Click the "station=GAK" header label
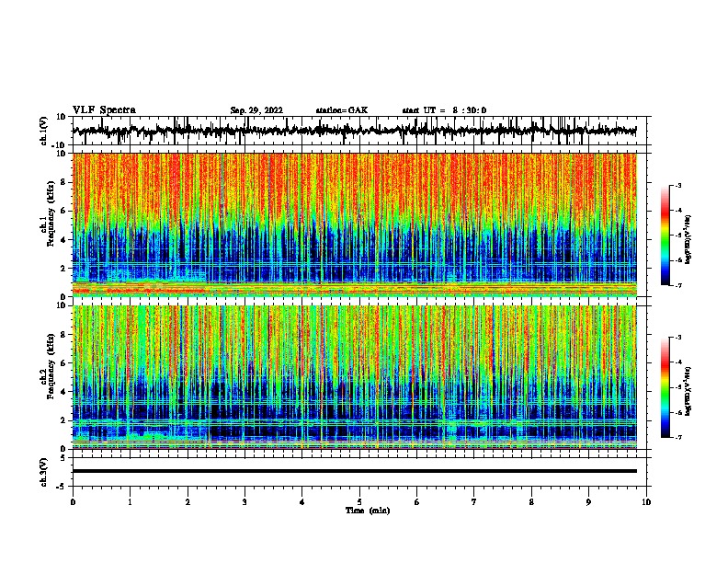 point(341,110)
